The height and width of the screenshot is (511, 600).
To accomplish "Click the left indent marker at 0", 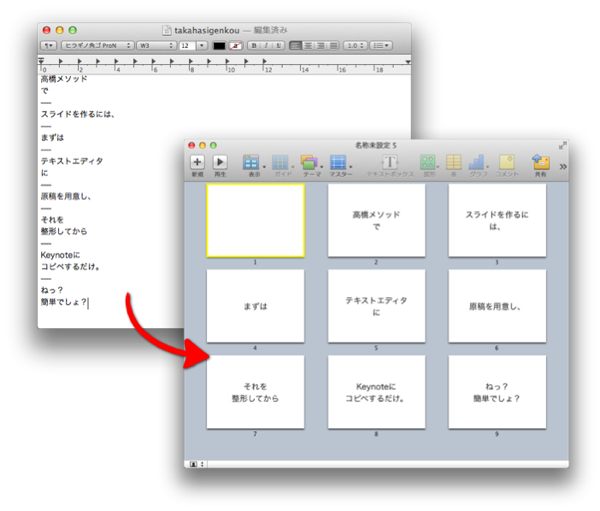I will tap(41, 61).
